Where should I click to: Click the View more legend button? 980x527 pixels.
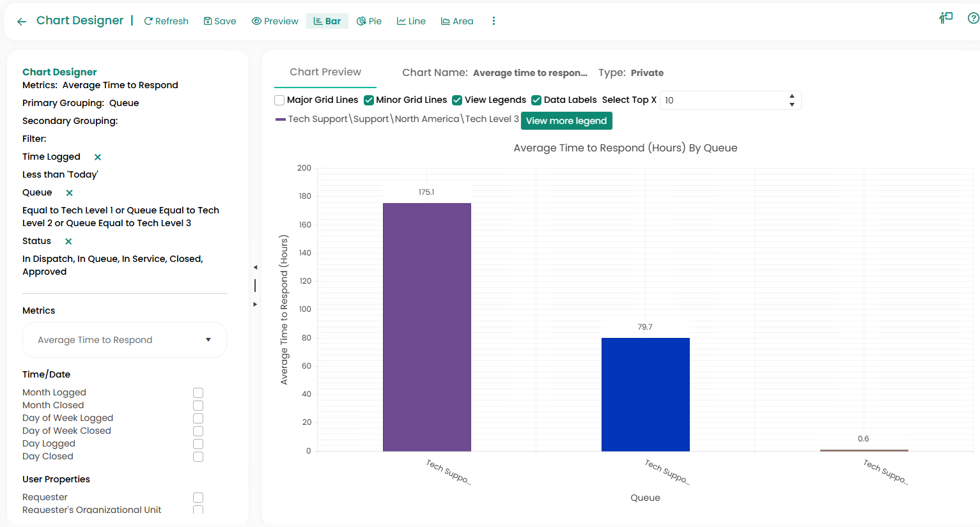pos(566,121)
